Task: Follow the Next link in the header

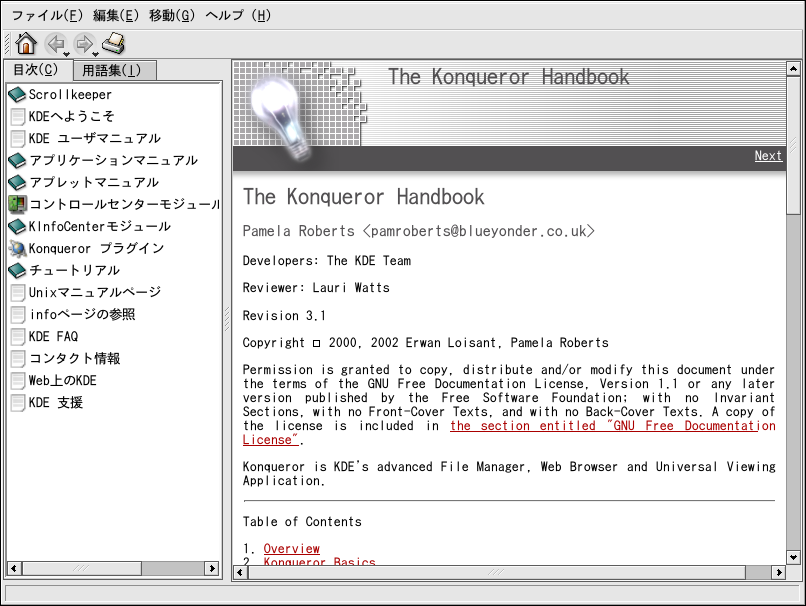Action: pos(768,156)
